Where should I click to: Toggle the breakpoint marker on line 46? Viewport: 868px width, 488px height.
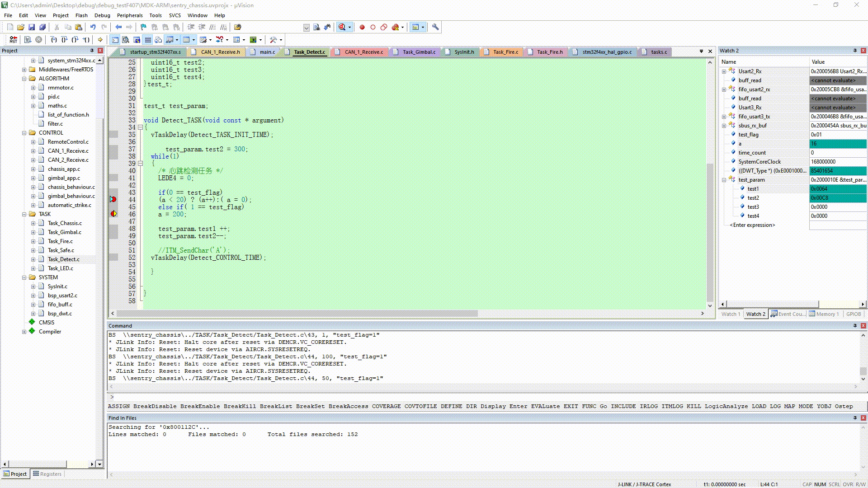click(x=113, y=214)
